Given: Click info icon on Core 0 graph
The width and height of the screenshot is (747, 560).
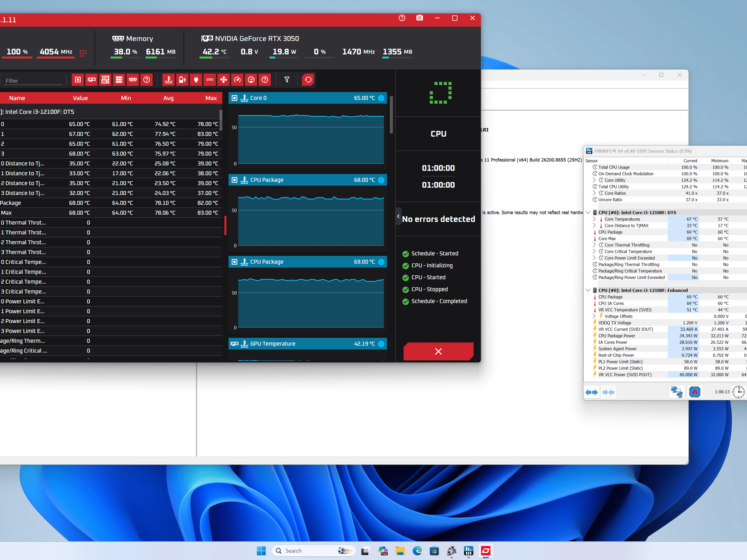Looking at the screenshot, I should [x=381, y=98].
